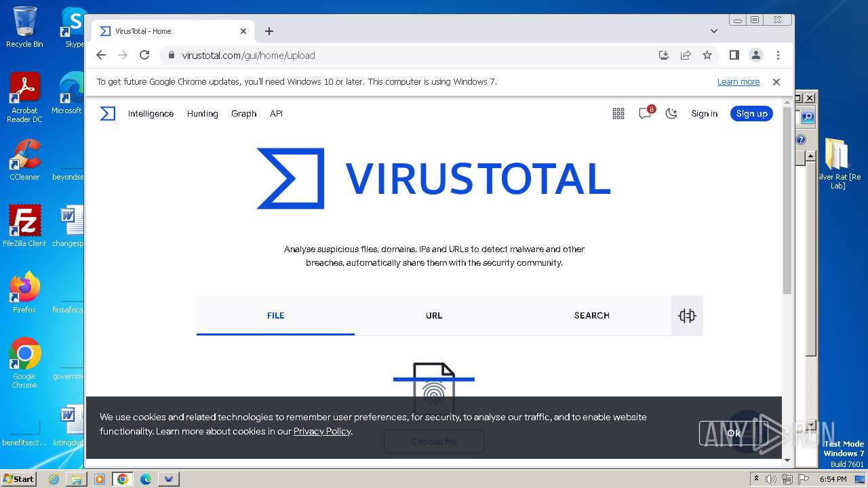Image resolution: width=868 pixels, height=488 pixels.
Task: Open FileZilla Client desktop icon
Action: pyautogui.click(x=24, y=226)
